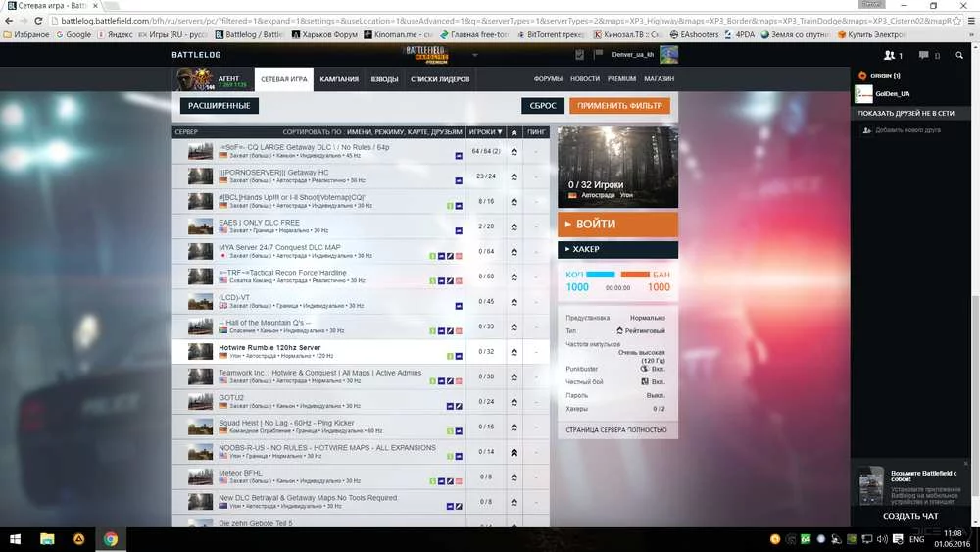Open the notifications flag icon near username
This screenshot has height=552, width=980.
coord(598,54)
